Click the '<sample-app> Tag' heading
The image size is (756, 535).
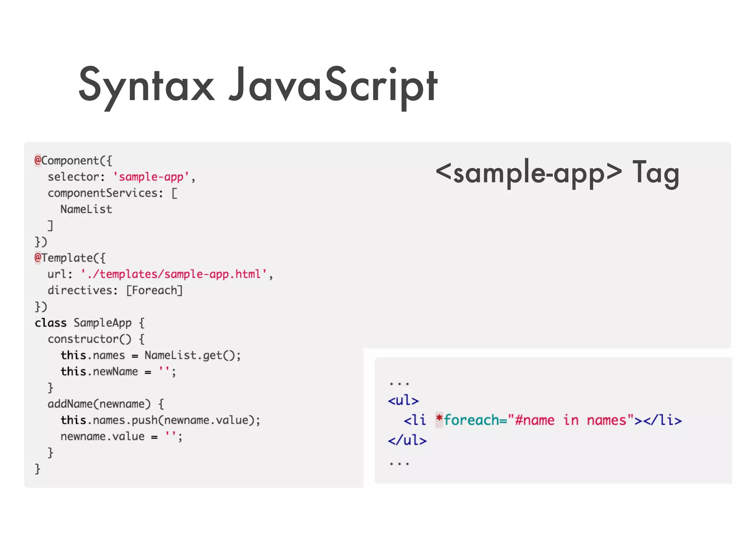(557, 173)
